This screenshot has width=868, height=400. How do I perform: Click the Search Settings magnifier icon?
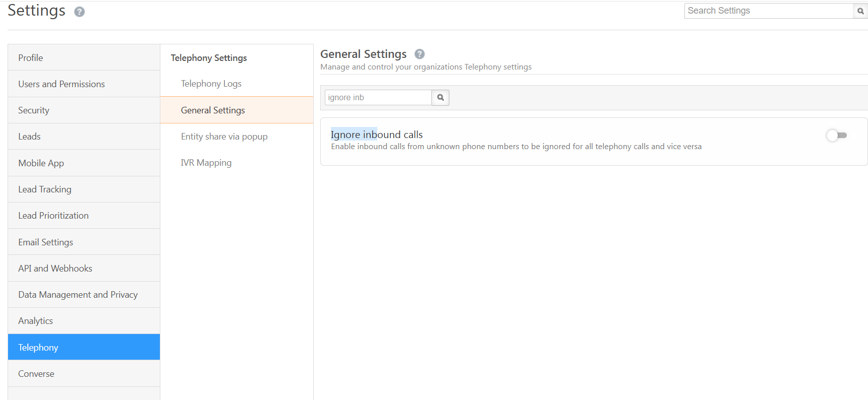(x=860, y=11)
